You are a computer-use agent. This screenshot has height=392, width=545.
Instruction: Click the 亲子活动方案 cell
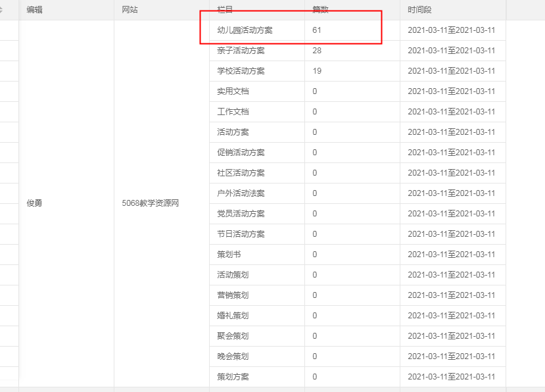[x=241, y=51]
